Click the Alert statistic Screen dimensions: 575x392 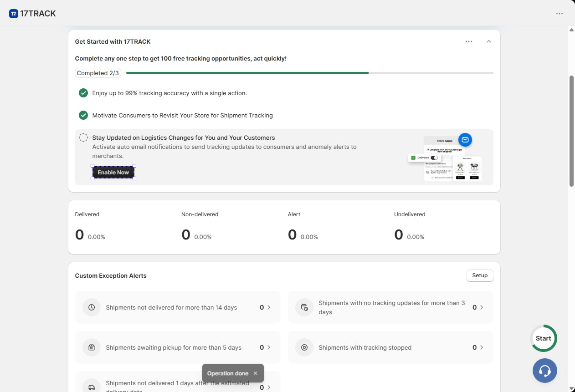pos(303,227)
